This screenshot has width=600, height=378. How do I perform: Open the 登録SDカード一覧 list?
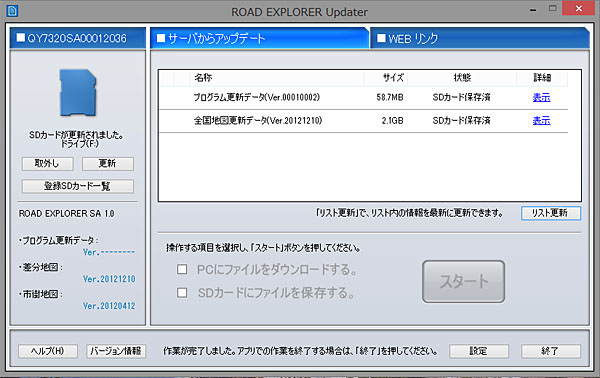[78, 186]
